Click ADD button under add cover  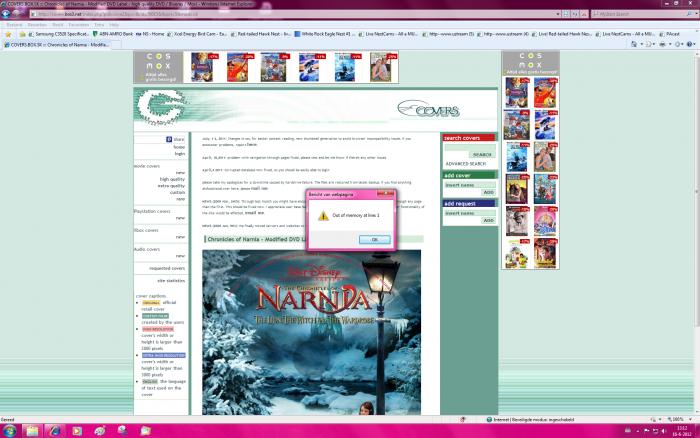[x=488, y=192]
